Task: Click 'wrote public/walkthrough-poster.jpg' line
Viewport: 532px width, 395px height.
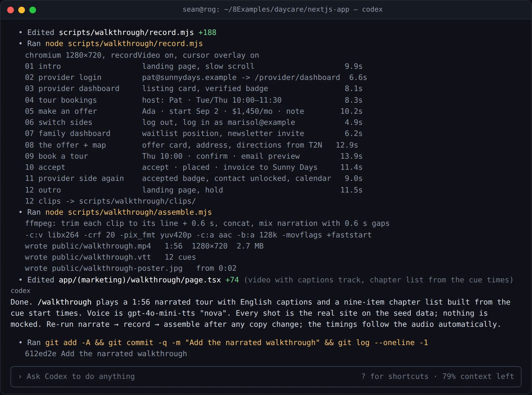Action: coord(131,268)
